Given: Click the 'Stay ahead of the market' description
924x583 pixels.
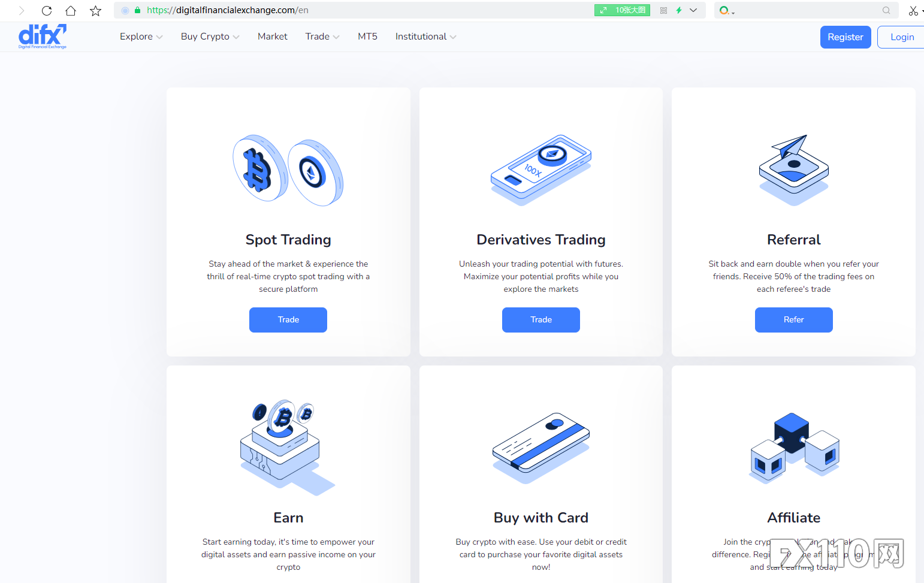Looking at the screenshot, I should pos(288,276).
